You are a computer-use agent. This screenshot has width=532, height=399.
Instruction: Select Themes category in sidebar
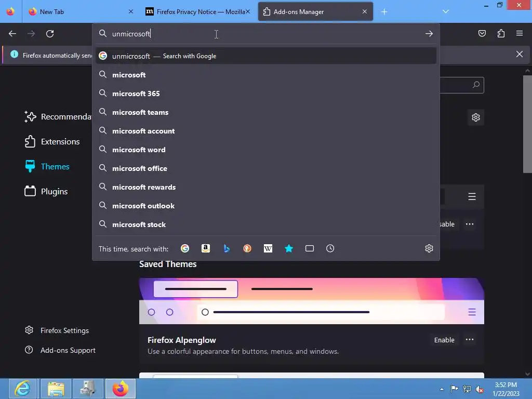[x=47, y=166]
